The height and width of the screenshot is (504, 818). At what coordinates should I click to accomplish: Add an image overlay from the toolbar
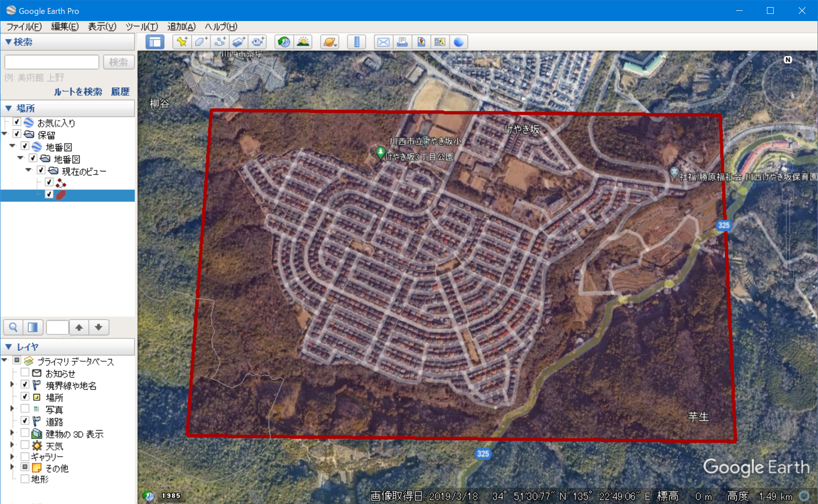(238, 42)
